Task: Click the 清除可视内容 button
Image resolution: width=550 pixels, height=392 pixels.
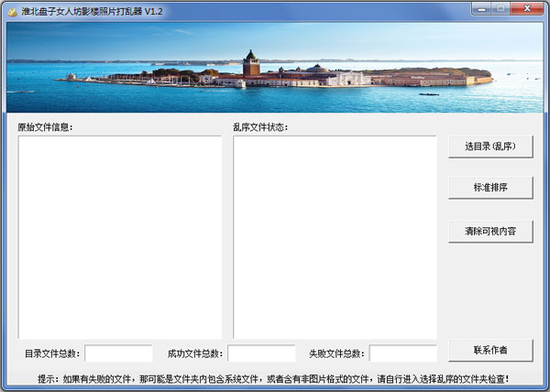Action: pos(490,231)
